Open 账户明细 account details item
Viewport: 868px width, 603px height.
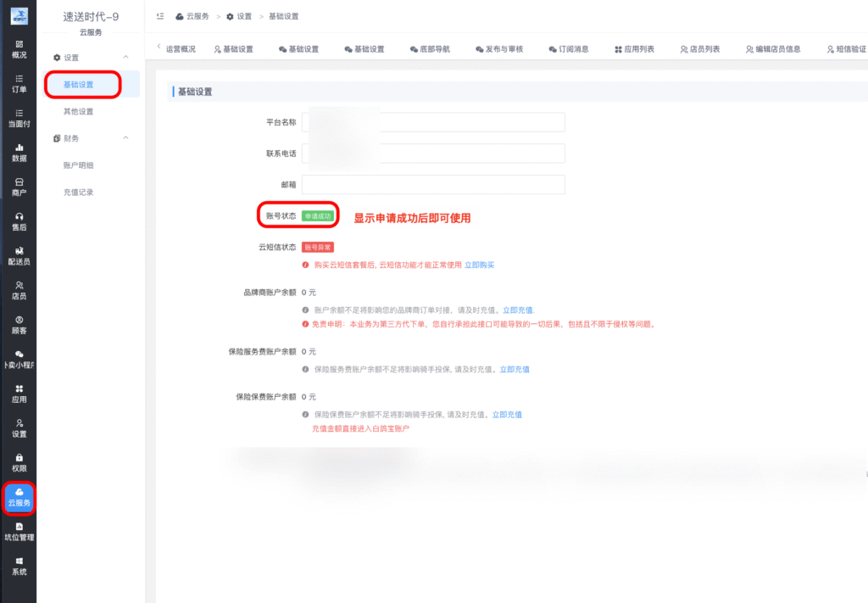79,165
